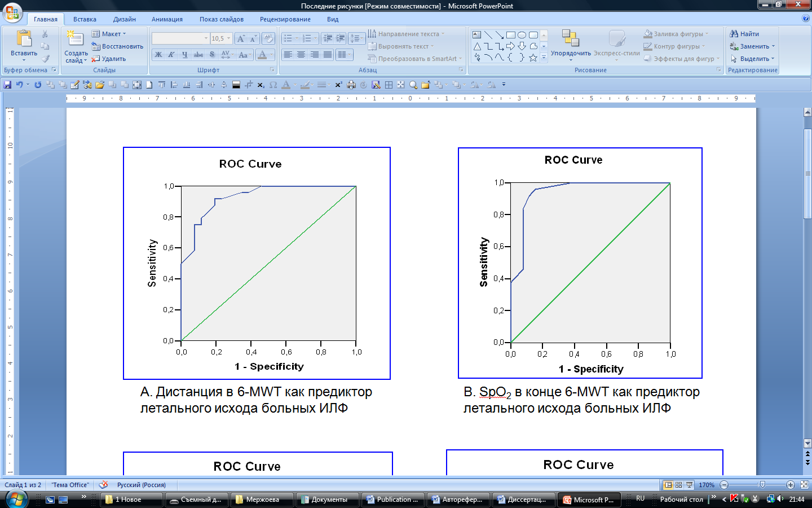Open PowerPoint help with question mark icon
This screenshot has width=812, height=508.
[805, 19]
